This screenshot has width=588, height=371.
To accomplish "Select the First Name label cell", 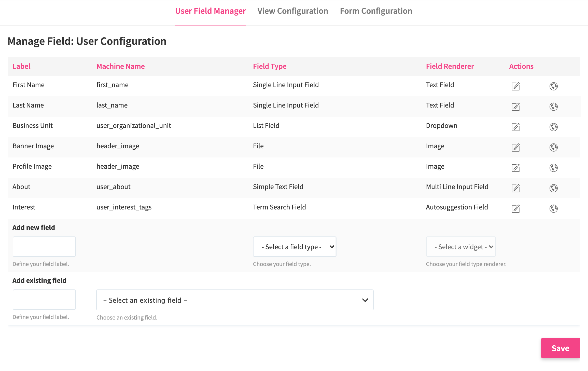I will click(29, 85).
